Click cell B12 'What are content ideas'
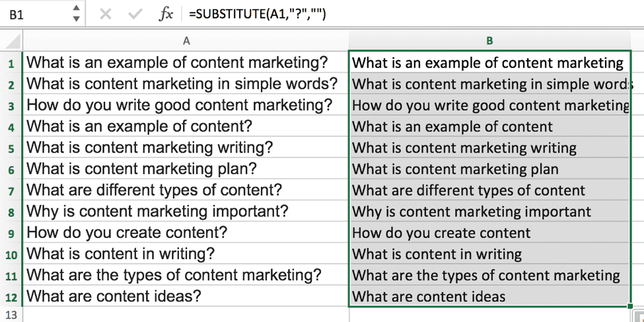The image size is (644, 322). click(x=489, y=296)
